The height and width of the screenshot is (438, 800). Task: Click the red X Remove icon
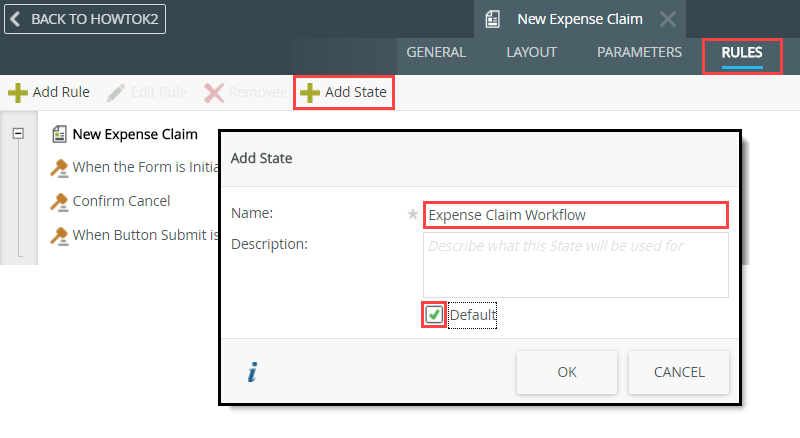(x=214, y=93)
